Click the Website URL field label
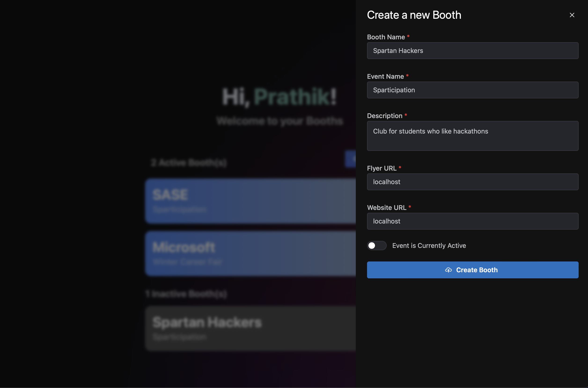This screenshot has width=588, height=388. (386, 208)
